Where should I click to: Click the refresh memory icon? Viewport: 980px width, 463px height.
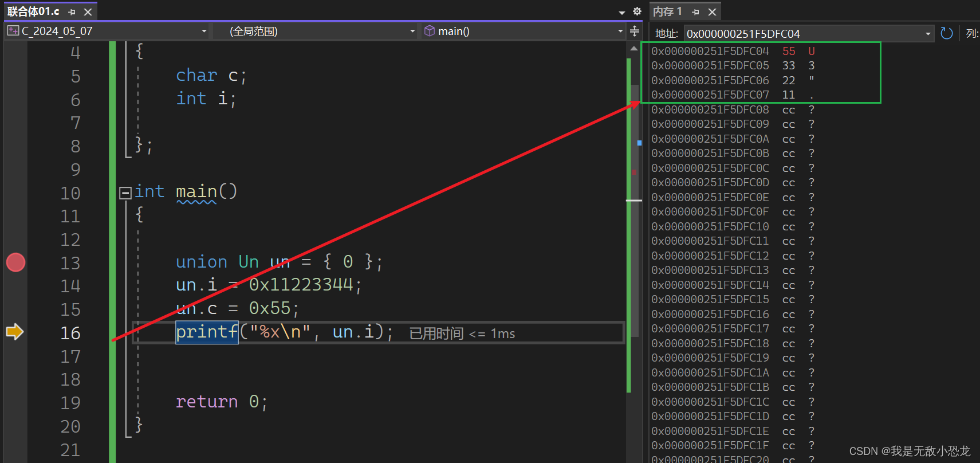(x=947, y=33)
